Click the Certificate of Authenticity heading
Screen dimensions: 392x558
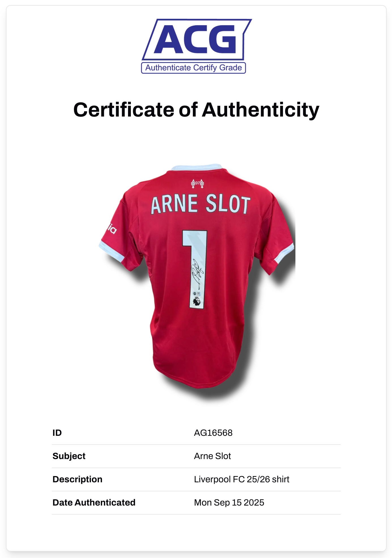[196, 110]
